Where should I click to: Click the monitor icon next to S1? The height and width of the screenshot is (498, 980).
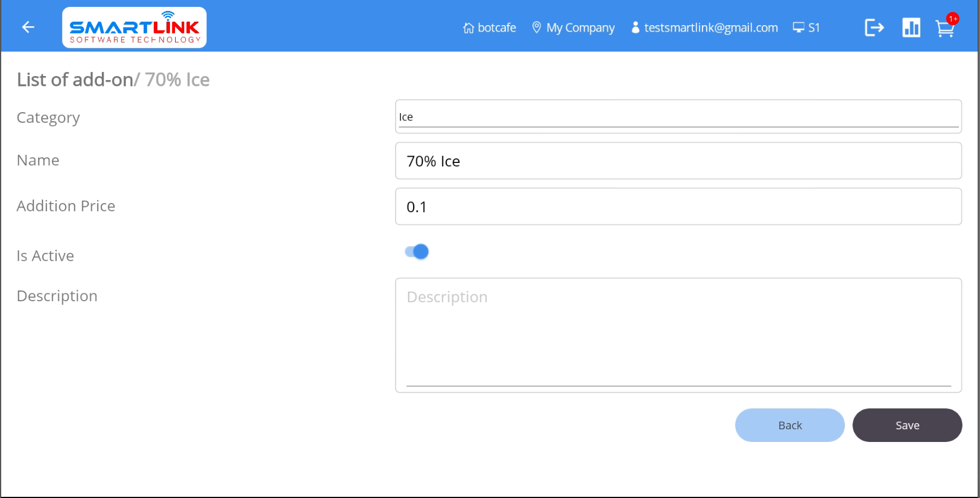pyautogui.click(x=798, y=27)
